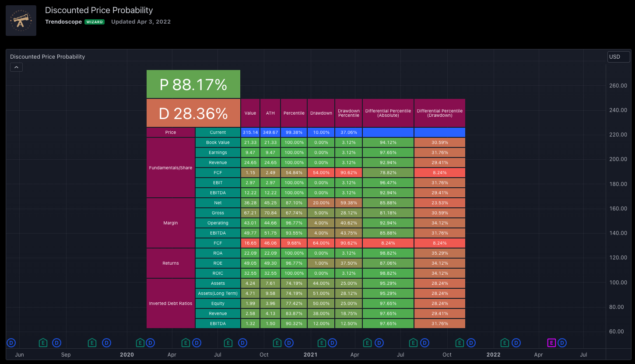Click dividend D marker between 2021 and Apr 2021
The height and width of the screenshot is (364, 635).
(x=333, y=343)
